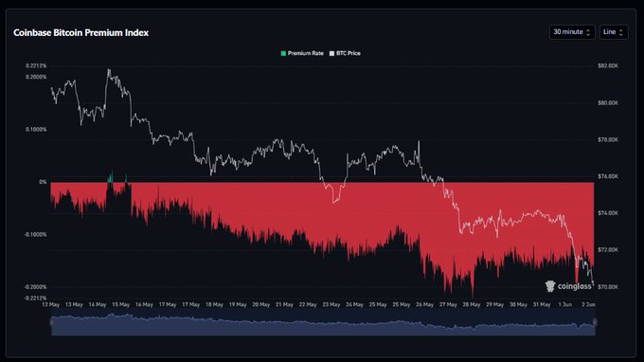Click the 24 May date label
This screenshot has width=644, height=362.
(x=354, y=305)
